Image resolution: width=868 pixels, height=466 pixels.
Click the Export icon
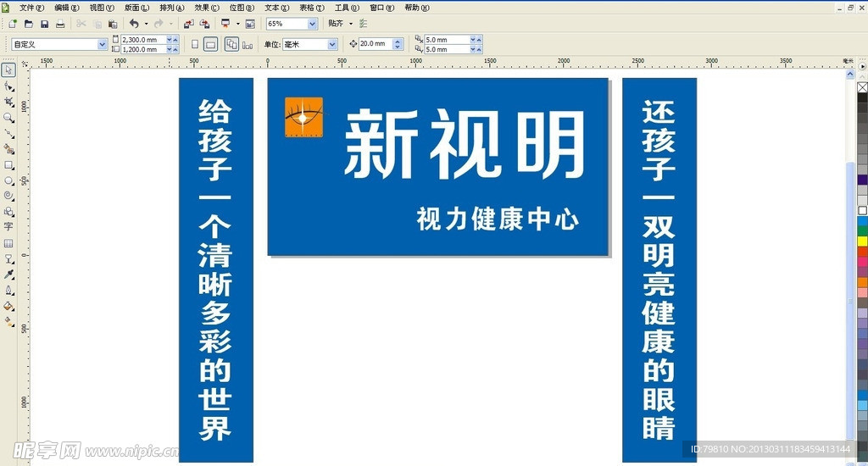(x=205, y=24)
